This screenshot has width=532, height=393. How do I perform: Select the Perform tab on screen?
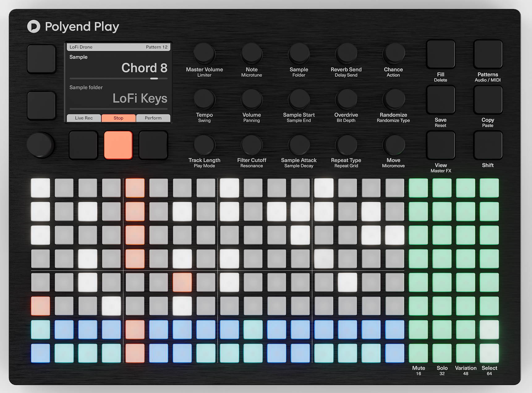[x=153, y=118]
